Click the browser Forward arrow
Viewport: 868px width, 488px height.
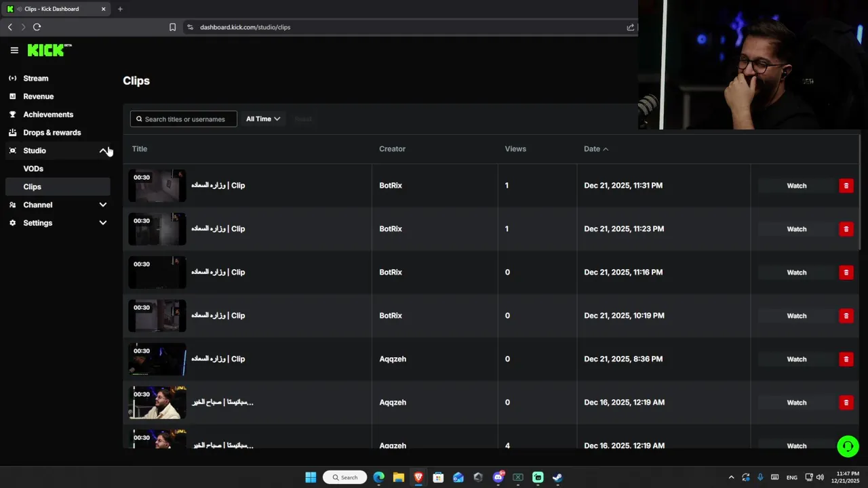click(23, 27)
